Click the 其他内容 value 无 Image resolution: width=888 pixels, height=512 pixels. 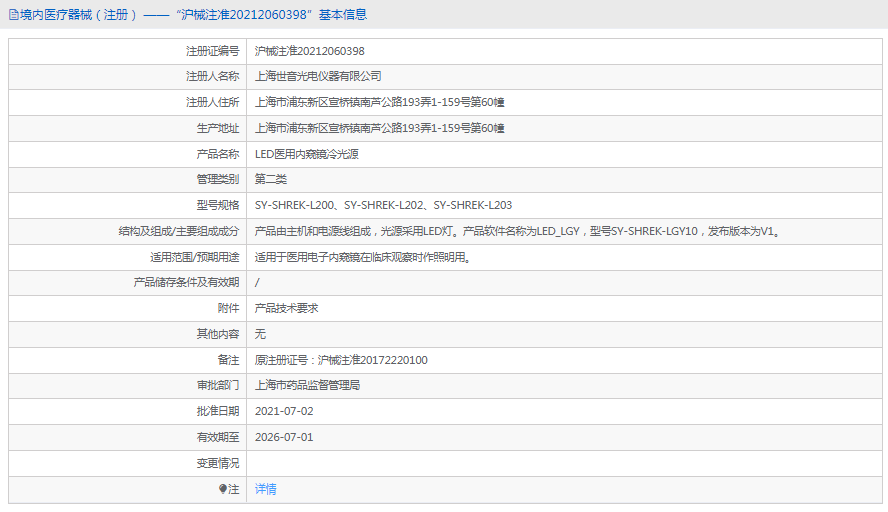tap(261, 334)
